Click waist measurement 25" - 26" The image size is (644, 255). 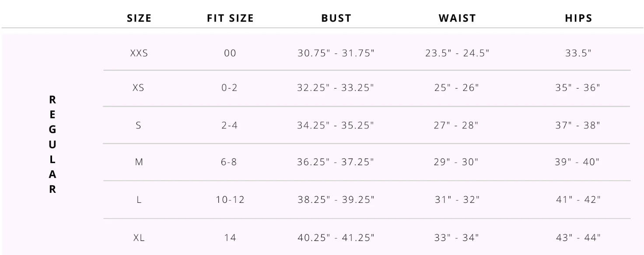point(457,88)
